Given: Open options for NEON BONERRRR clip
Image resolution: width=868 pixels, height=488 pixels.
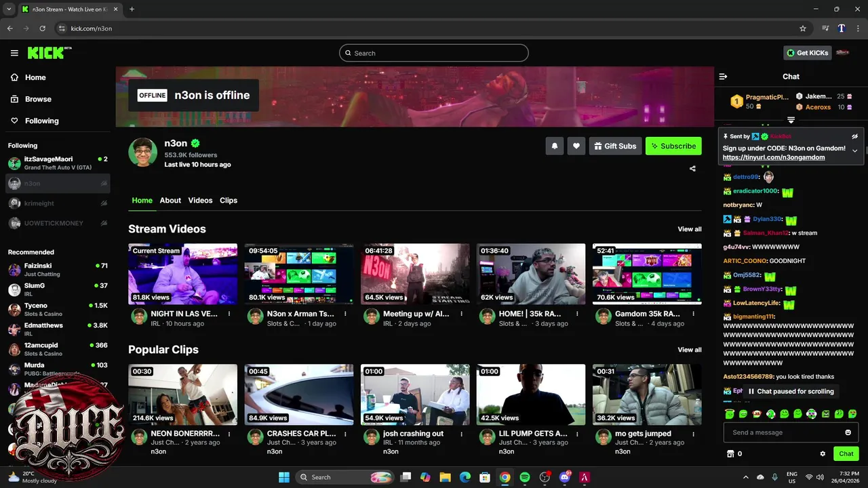Looking at the screenshot, I should click(x=229, y=434).
